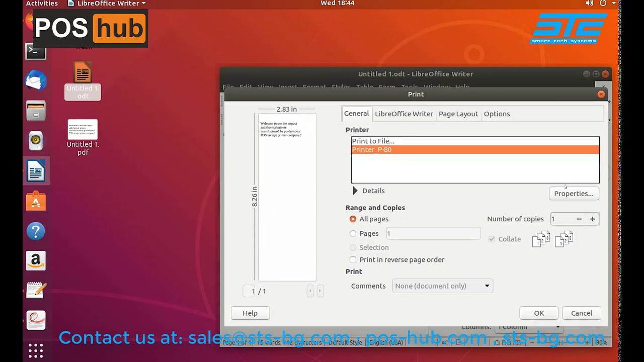Launch Thunderbird Mail from the dock

pos(36,80)
